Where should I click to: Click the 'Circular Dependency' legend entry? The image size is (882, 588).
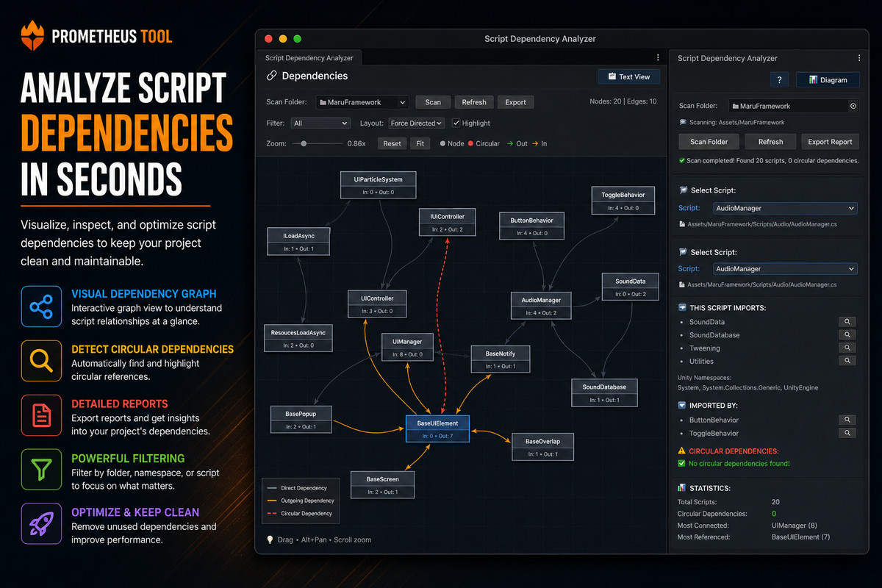[x=301, y=514]
